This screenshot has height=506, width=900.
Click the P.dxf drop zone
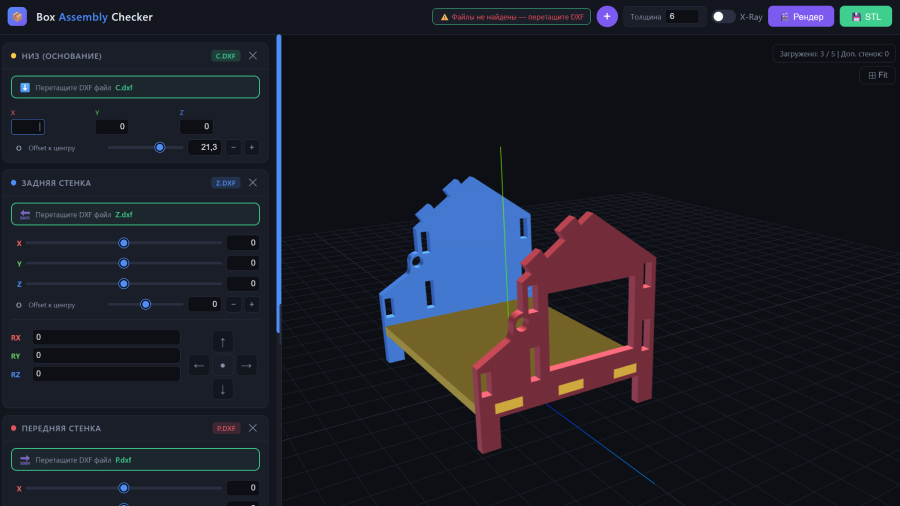click(135, 460)
